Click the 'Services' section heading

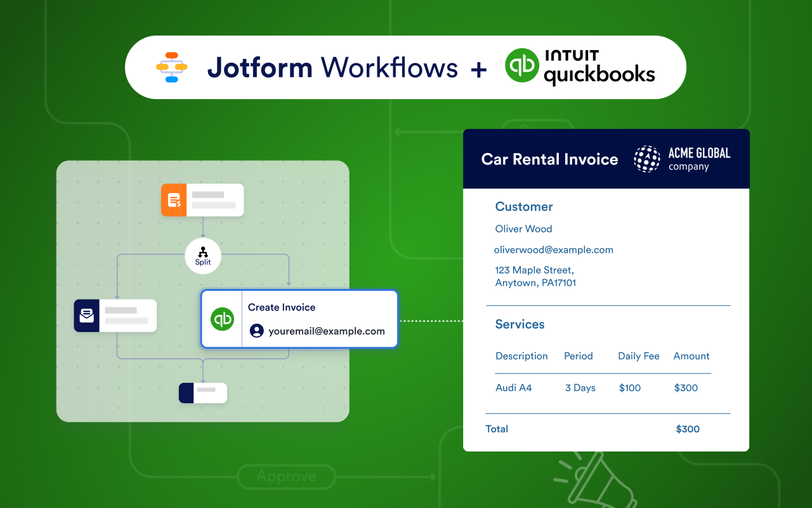(x=520, y=324)
